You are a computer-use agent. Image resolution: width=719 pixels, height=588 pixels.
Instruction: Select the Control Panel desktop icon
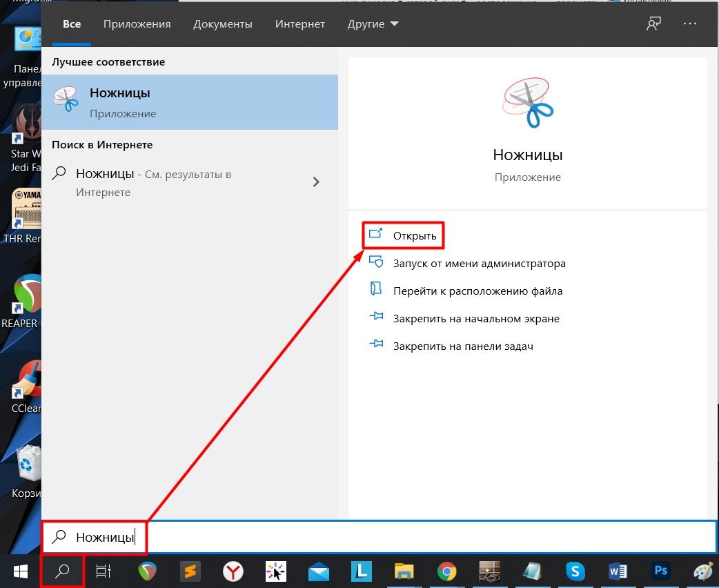pyautogui.click(x=23, y=57)
